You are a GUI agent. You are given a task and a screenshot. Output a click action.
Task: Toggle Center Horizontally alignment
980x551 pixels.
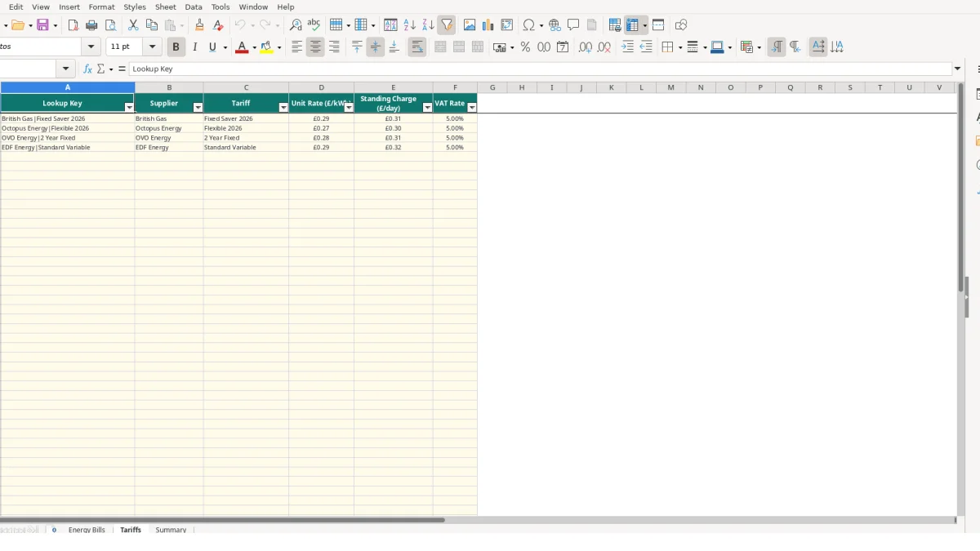[x=315, y=47]
